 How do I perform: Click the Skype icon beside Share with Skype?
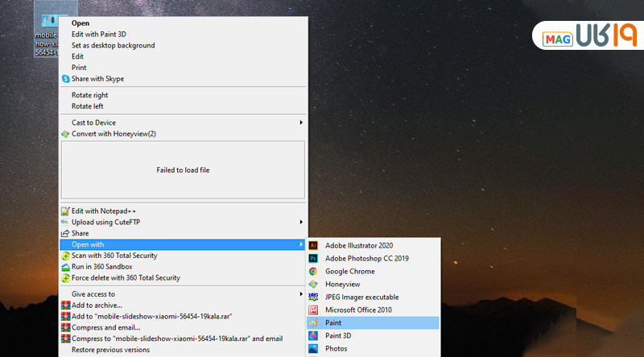pyautogui.click(x=66, y=79)
